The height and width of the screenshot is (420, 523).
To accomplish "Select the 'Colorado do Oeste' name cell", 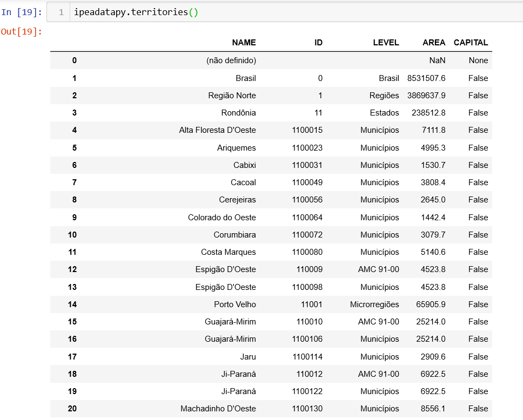I will (222, 218).
